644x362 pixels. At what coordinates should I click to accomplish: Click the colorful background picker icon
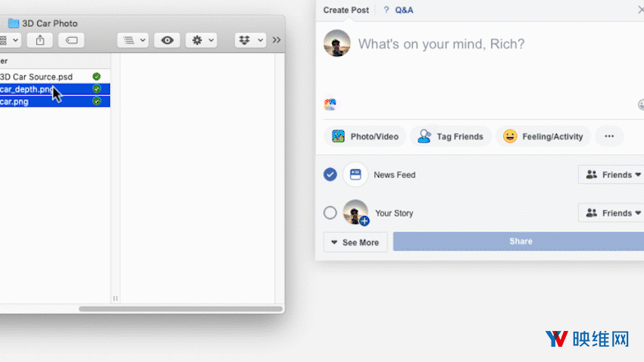tap(330, 105)
